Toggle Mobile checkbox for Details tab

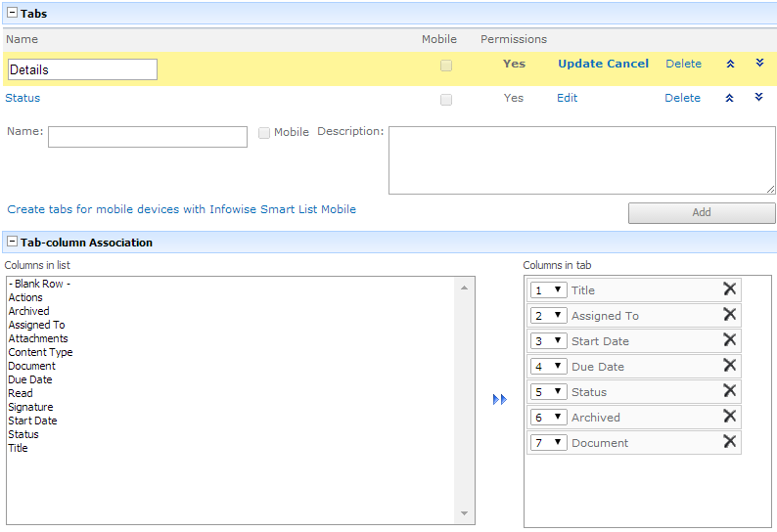click(446, 66)
